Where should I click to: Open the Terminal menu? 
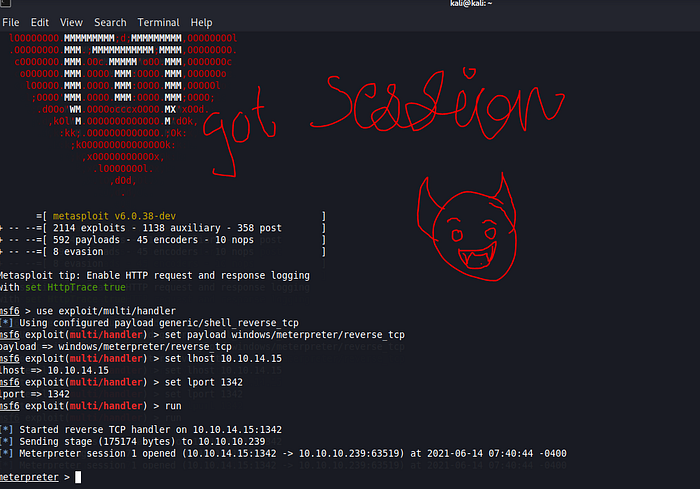(158, 22)
